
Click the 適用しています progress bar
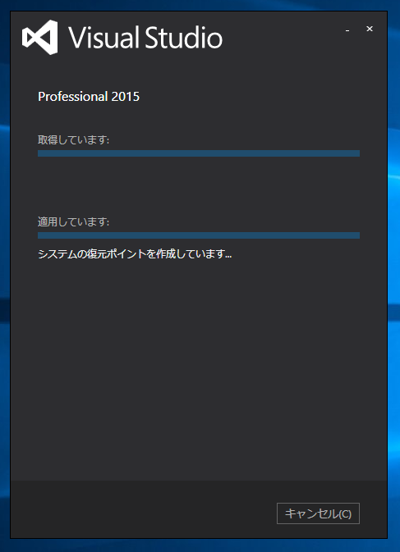(199, 236)
